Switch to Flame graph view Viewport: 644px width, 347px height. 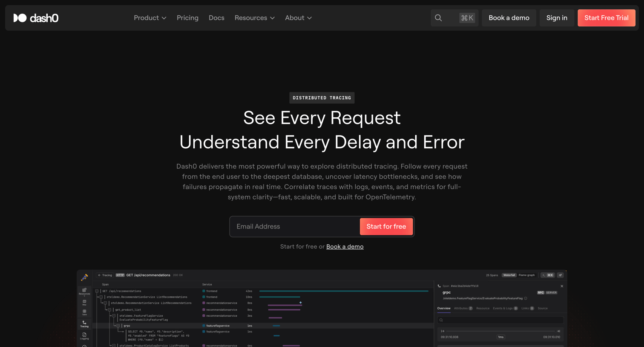(x=526, y=275)
